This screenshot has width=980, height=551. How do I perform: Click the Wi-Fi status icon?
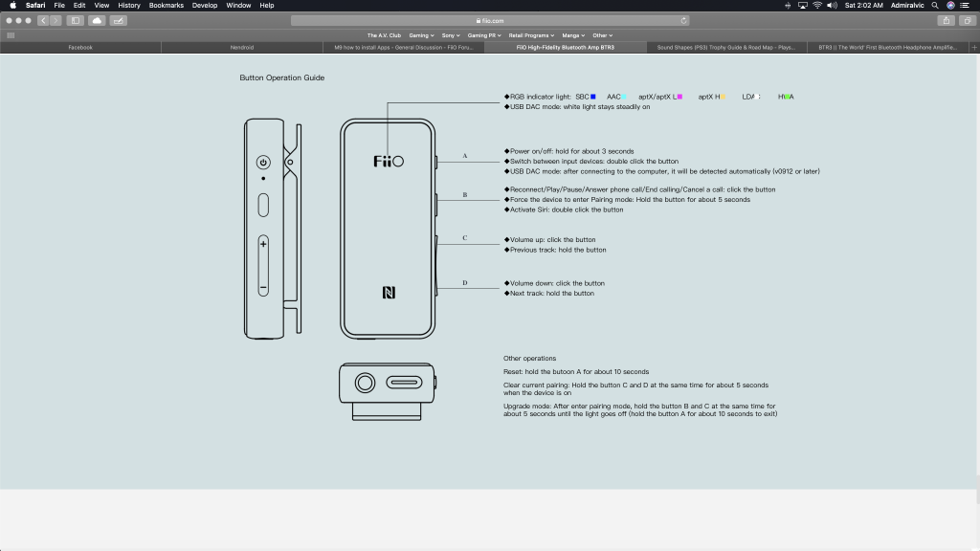[817, 5]
